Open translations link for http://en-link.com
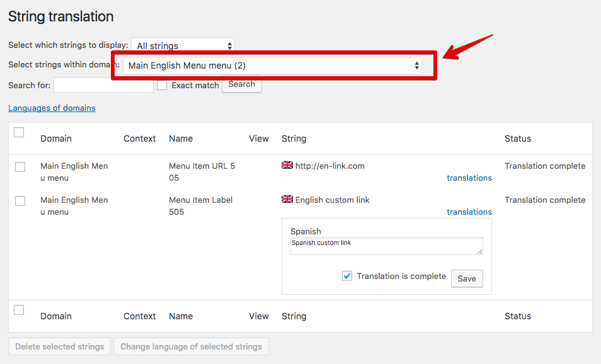The width and height of the screenshot is (601, 364). [469, 178]
